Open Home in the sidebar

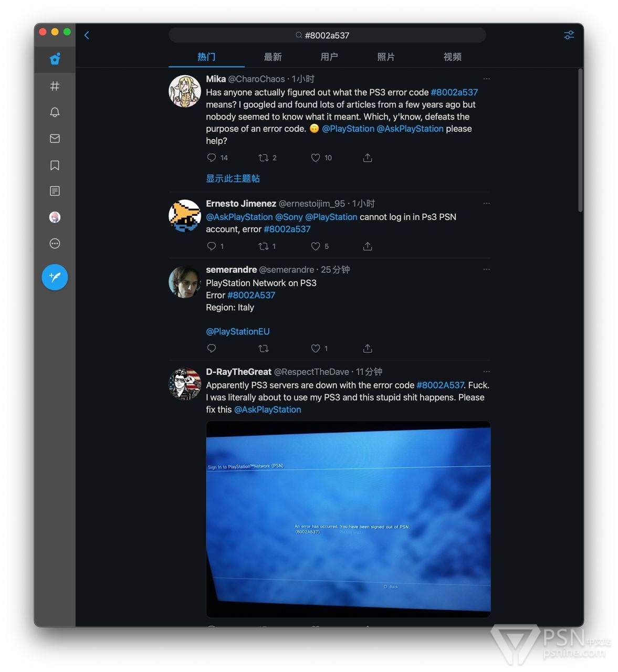[55, 59]
